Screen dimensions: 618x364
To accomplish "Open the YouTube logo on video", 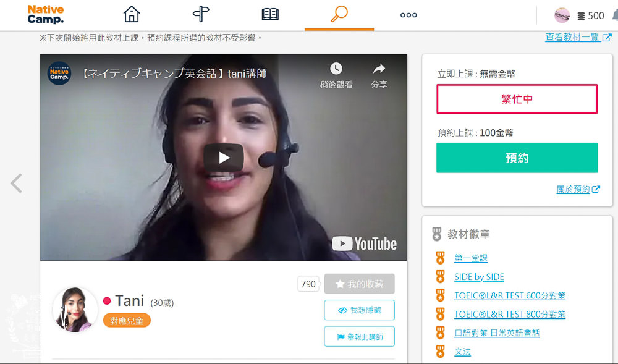I will click(x=365, y=243).
